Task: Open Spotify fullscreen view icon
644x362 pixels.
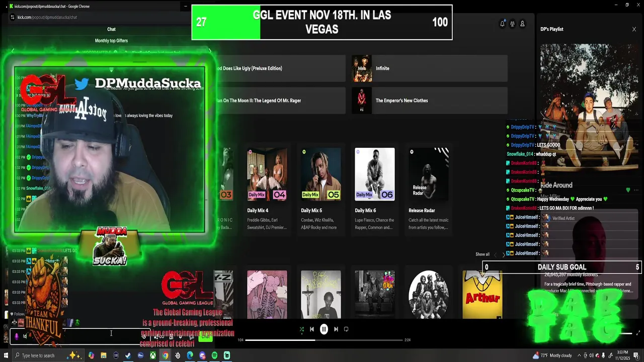Action: pos(638,333)
